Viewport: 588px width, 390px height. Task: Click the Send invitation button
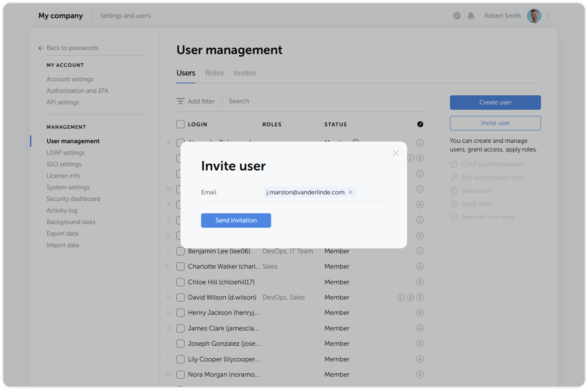tap(236, 220)
